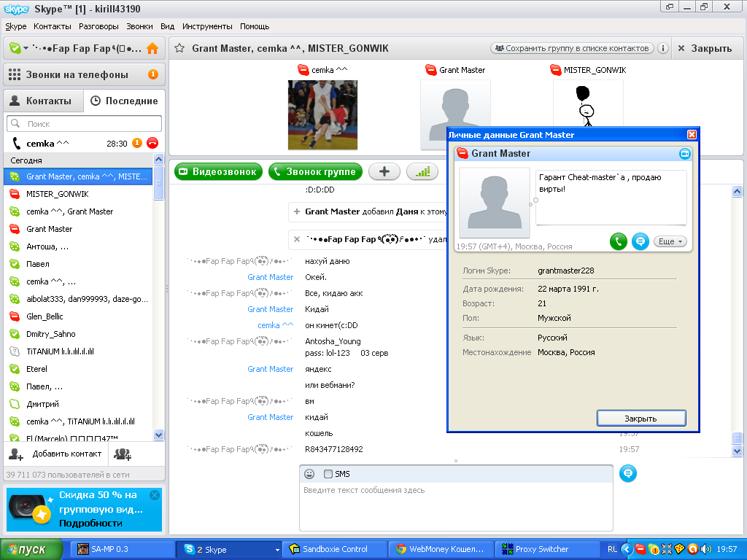Click the create group icon

(123, 454)
